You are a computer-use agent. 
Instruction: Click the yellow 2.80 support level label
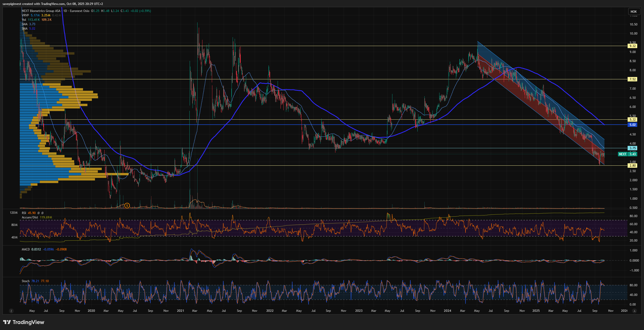coord(632,166)
